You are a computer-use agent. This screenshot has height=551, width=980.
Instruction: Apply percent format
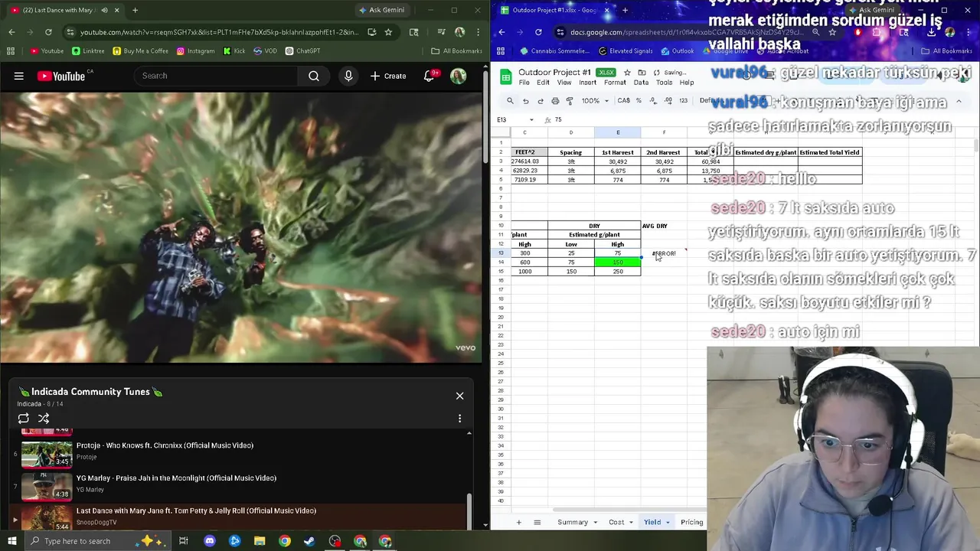point(639,101)
